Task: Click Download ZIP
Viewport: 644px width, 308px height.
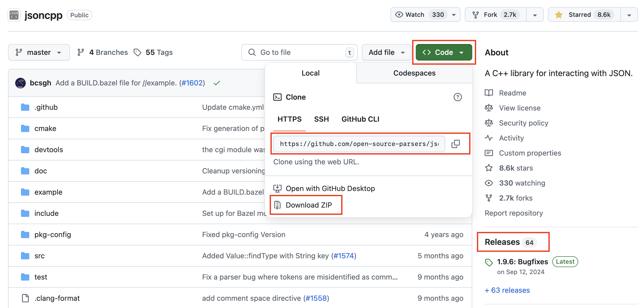Action: click(x=309, y=205)
